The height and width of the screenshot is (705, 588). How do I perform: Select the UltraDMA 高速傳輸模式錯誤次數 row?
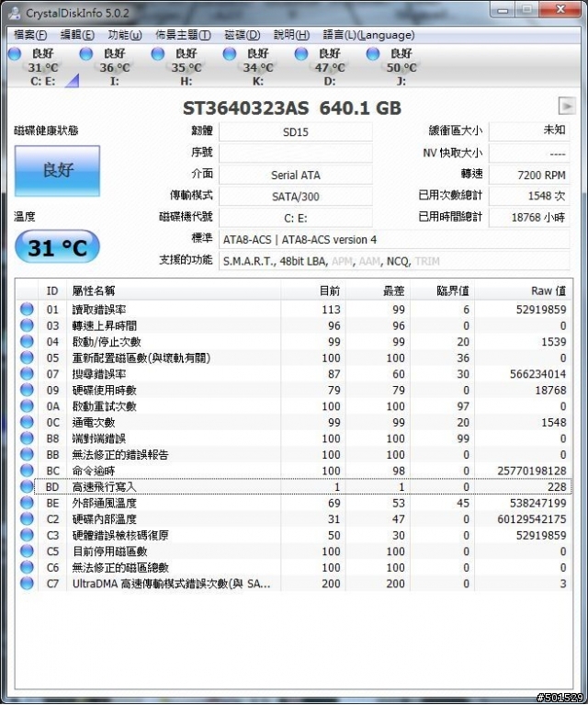pyautogui.click(x=294, y=584)
